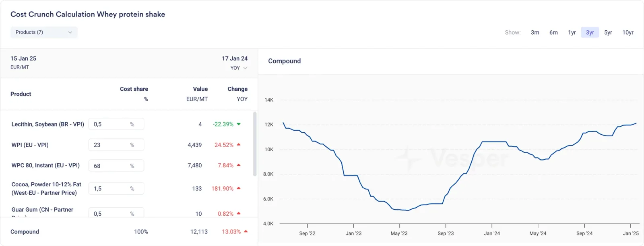This screenshot has height=246, width=644.
Task: Switch chart to 1yr range
Action: [572, 33]
